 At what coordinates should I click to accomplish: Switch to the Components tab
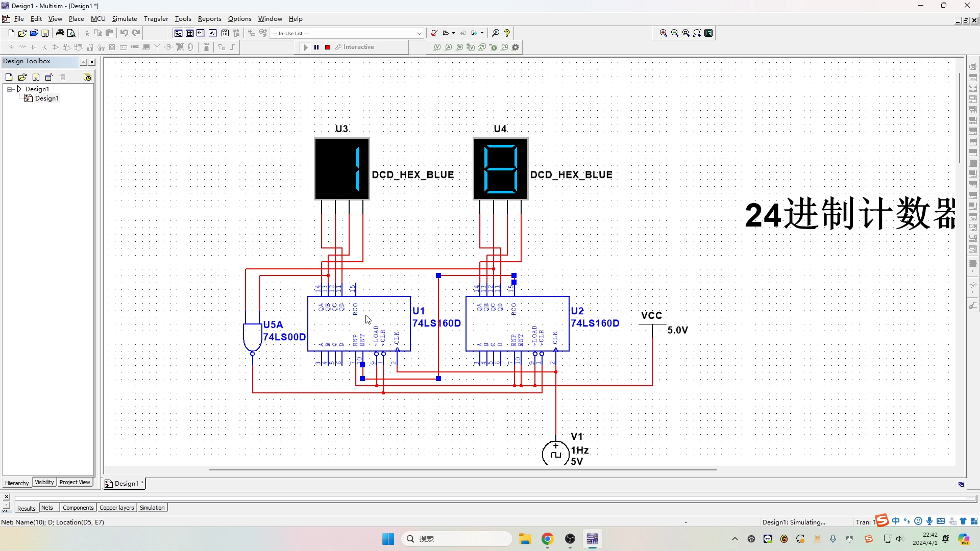pos(78,507)
